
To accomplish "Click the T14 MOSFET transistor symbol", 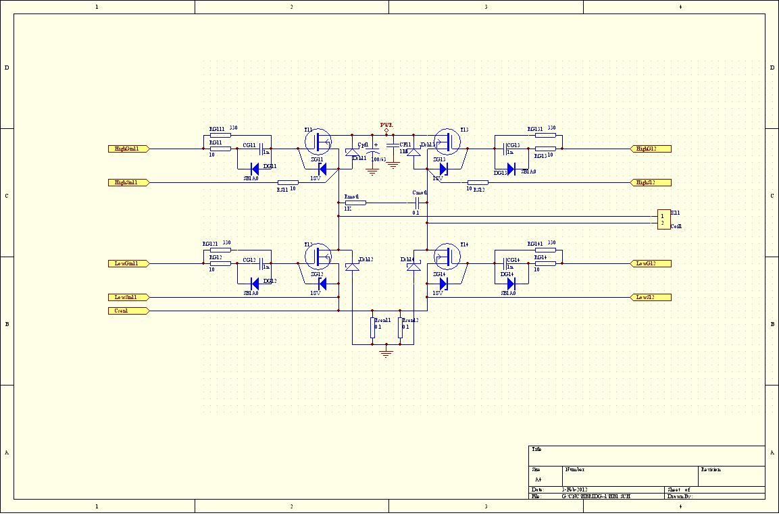I will (446, 257).
